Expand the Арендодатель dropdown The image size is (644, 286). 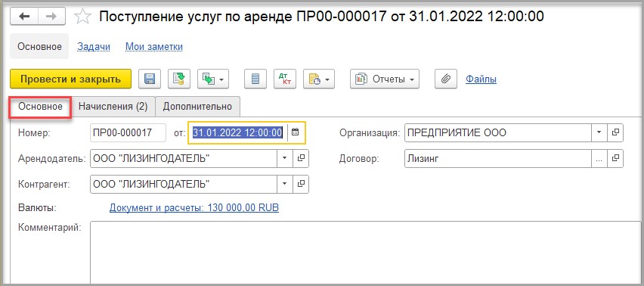pyautogui.click(x=284, y=158)
